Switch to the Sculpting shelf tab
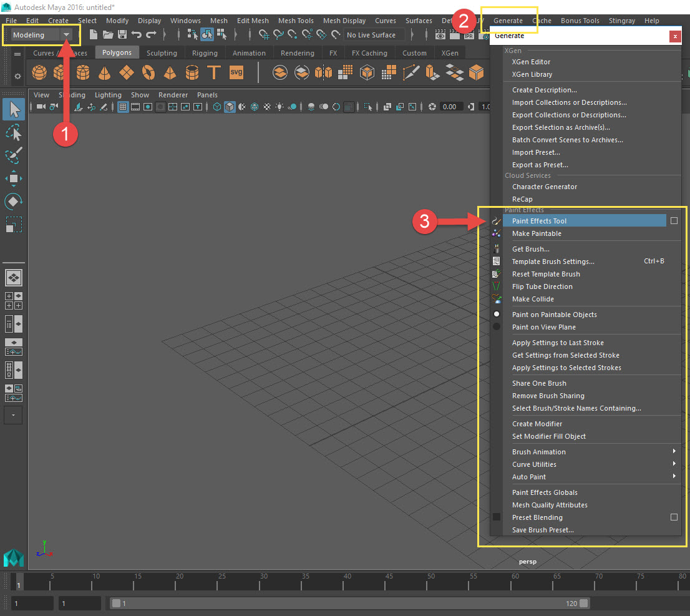The width and height of the screenshot is (690, 616). [x=162, y=52]
